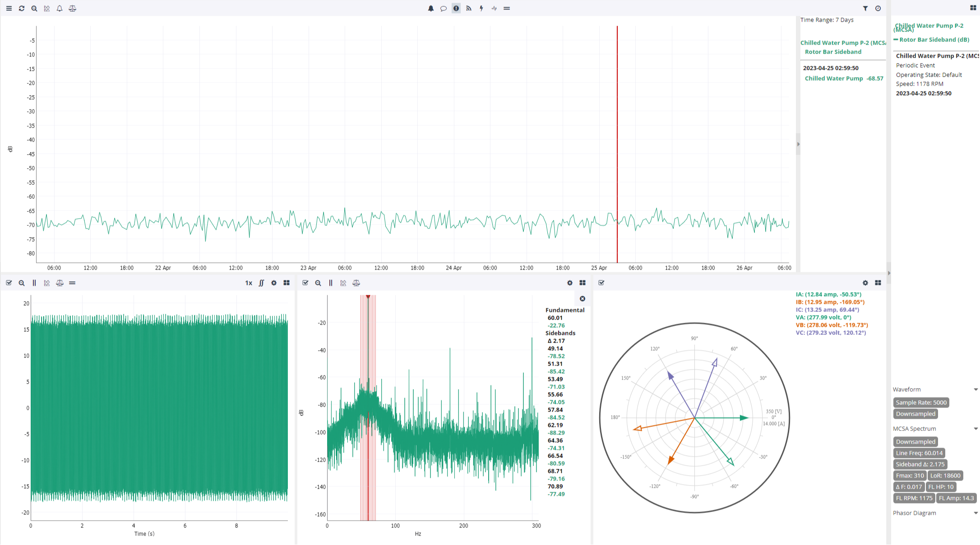
Task: Click the integrate icon in waveform toolbar
Action: (x=261, y=283)
